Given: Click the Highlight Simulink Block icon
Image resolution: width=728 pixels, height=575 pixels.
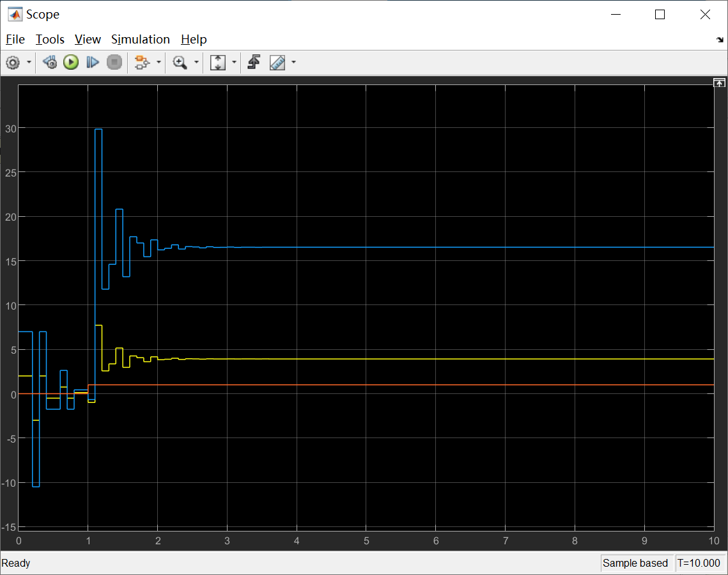Looking at the screenshot, I should [x=142, y=62].
